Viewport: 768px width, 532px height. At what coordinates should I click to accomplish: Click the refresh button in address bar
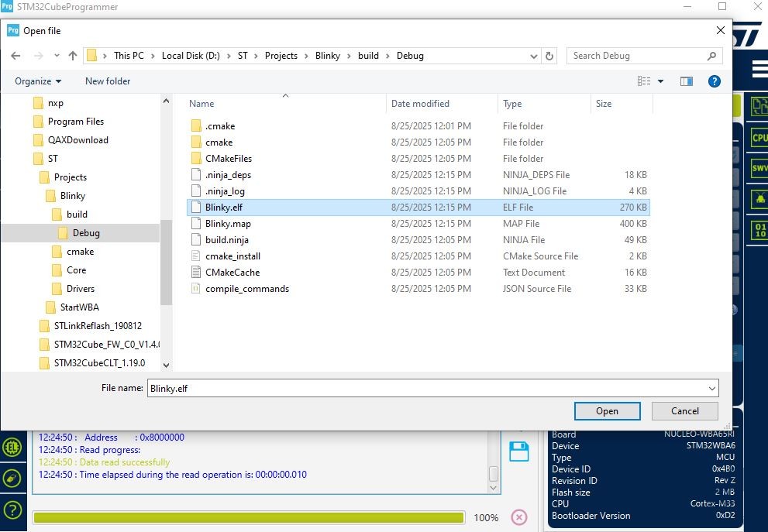pos(549,56)
